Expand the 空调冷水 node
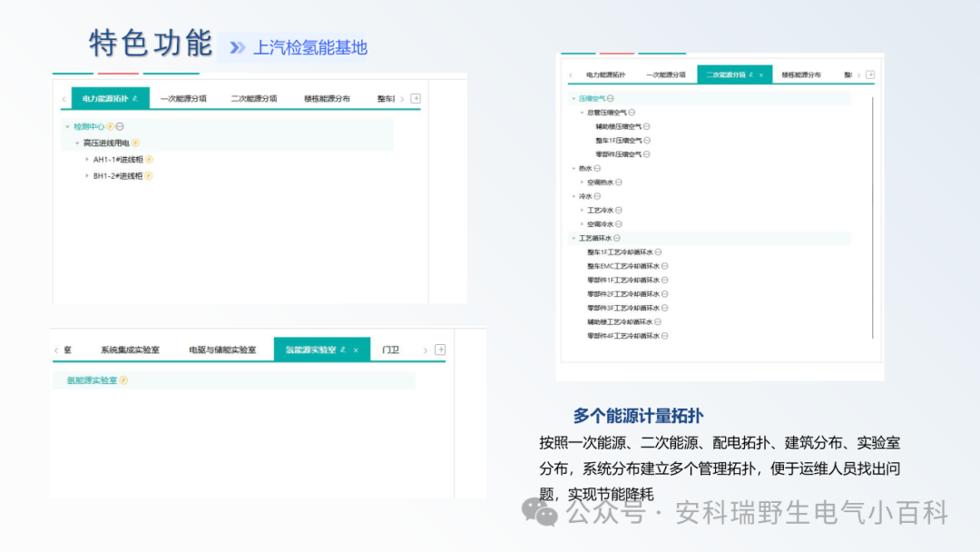Screen dimensions: 980x552 (x=582, y=224)
